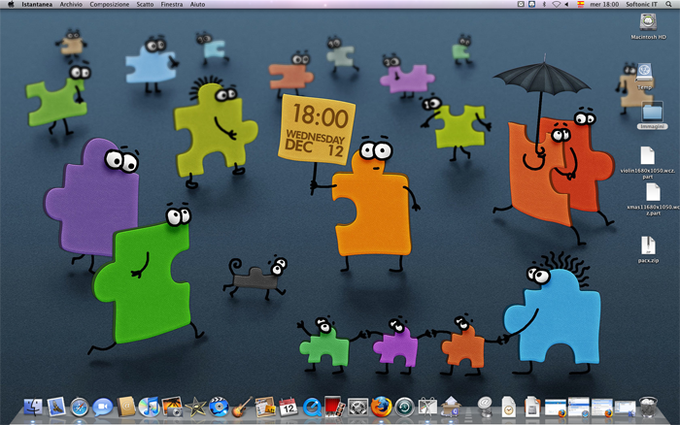The image size is (680, 425).
Task: Open the orange document stack in Dock
Action: tap(532, 407)
